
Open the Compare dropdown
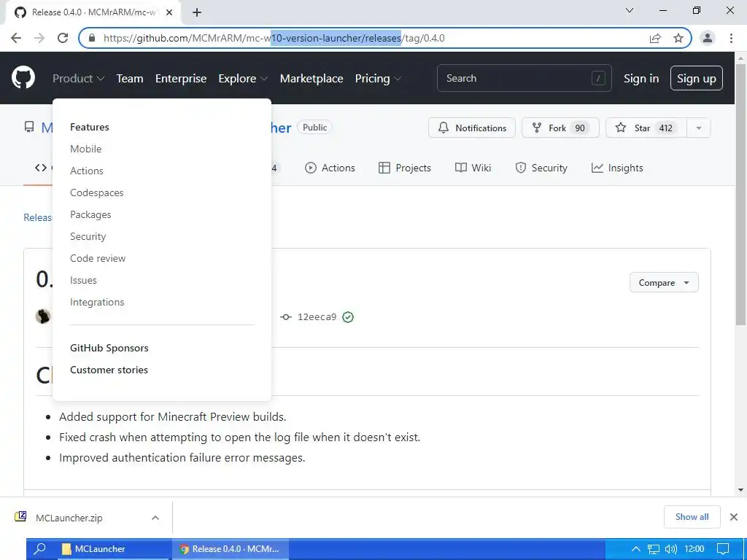coord(664,282)
